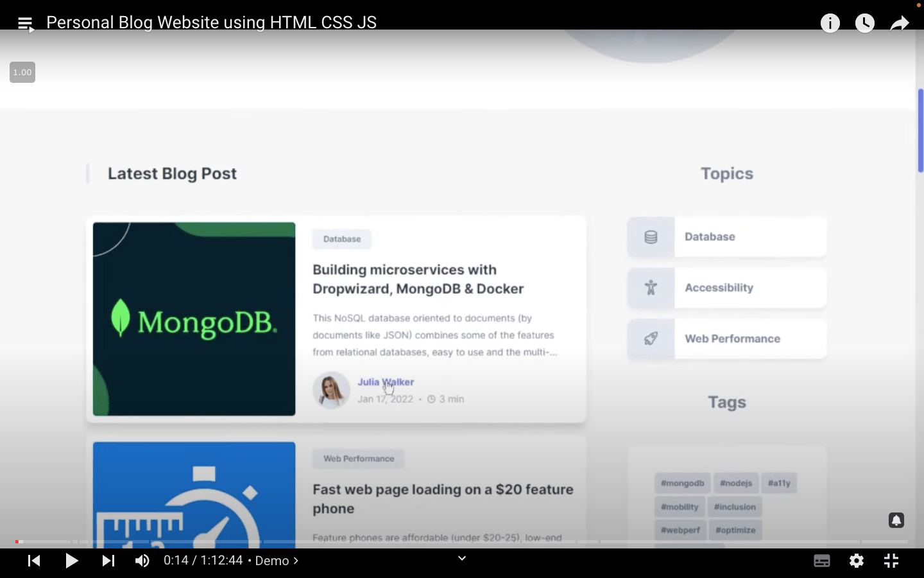The width and height of the screenshot is (924, 578).
Task: Skip to next video
Action: coord(108,561)
